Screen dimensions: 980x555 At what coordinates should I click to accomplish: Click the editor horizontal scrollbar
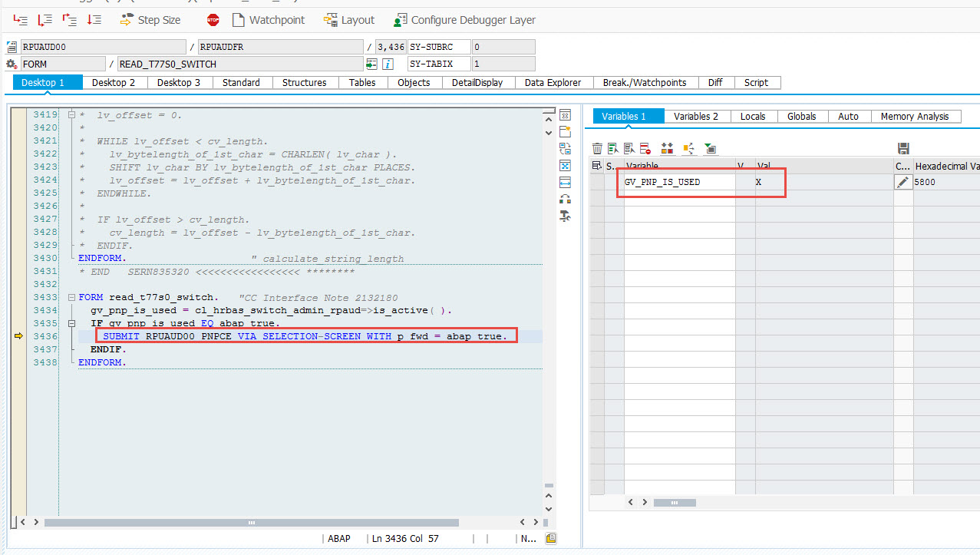click(x=251, y=522)
